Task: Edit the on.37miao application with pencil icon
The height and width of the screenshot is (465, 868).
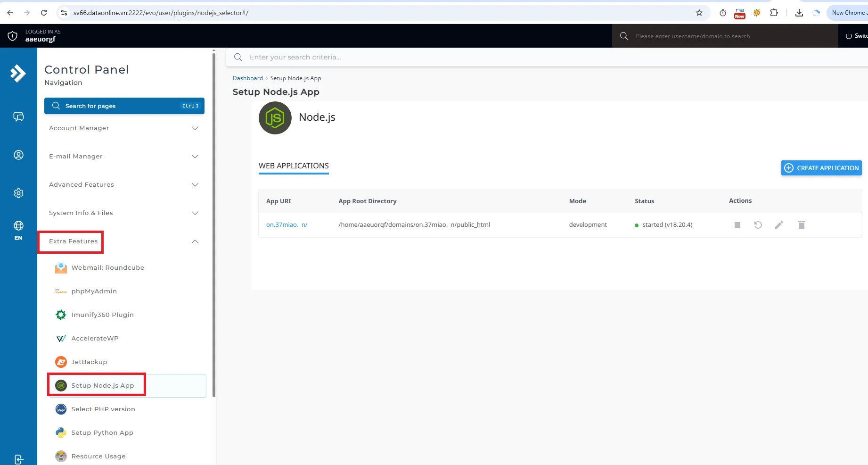Action: click(x=779, y=225)
